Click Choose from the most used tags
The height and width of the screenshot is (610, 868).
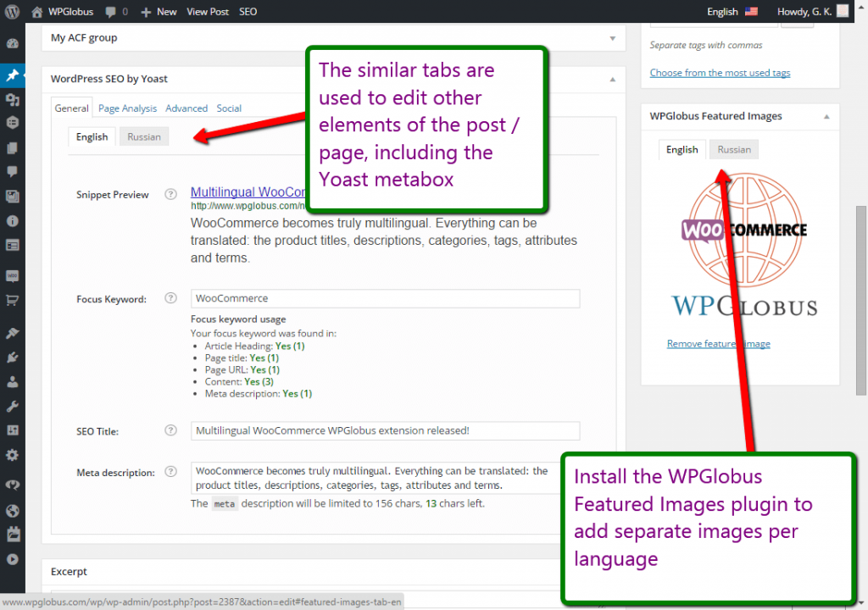(720, 73)
